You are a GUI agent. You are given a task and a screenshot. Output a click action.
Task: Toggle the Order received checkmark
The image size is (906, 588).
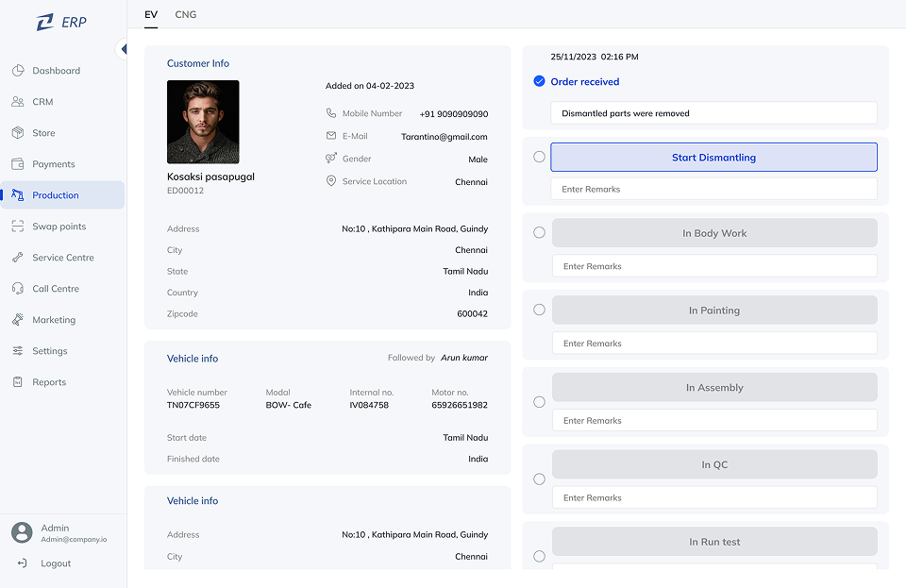[x=539, y=82]
